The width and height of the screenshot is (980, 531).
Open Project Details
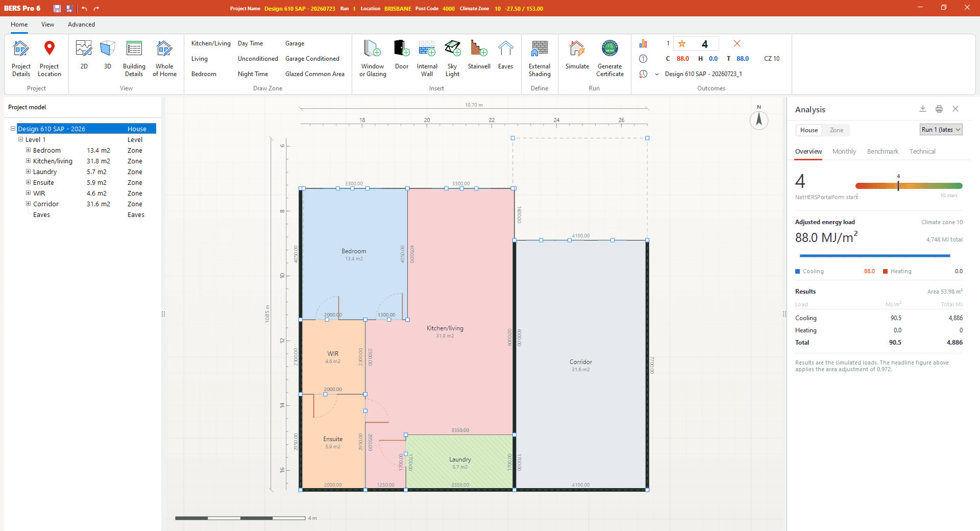click(21, 58)
